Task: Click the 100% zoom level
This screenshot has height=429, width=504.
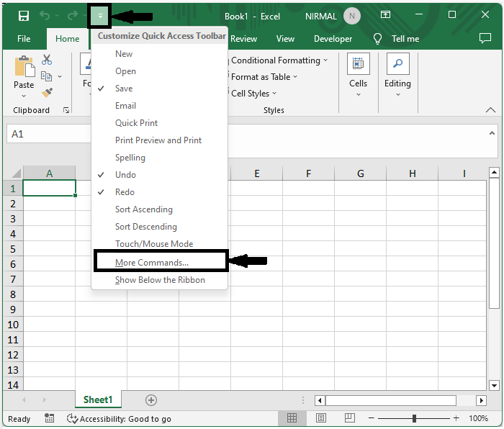Action: pos(478,418)
